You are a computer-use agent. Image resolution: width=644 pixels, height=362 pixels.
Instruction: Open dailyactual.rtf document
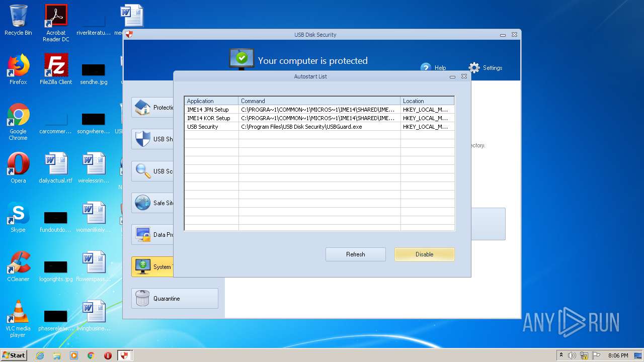coord(56,168)
